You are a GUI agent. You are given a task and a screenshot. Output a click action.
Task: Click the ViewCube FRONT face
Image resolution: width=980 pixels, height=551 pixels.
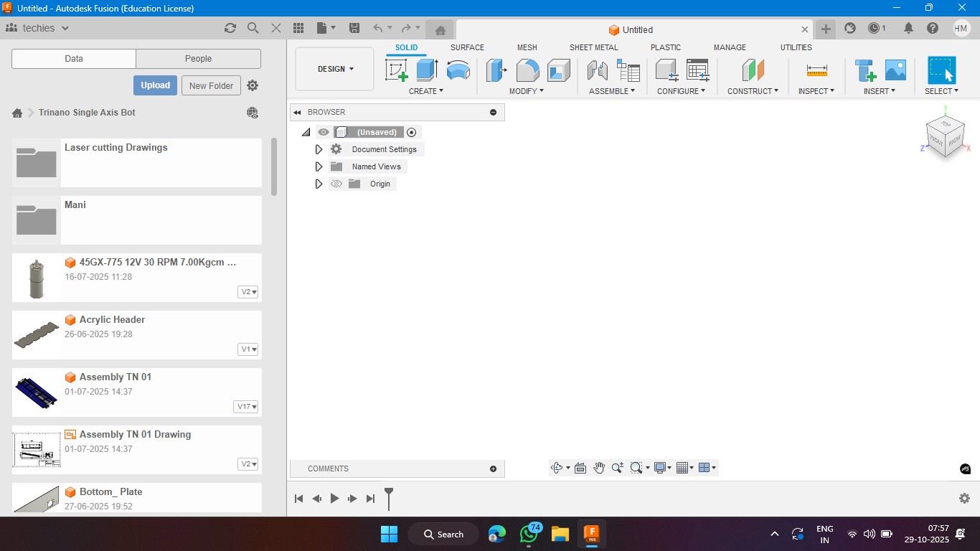[x=937, y=139]
